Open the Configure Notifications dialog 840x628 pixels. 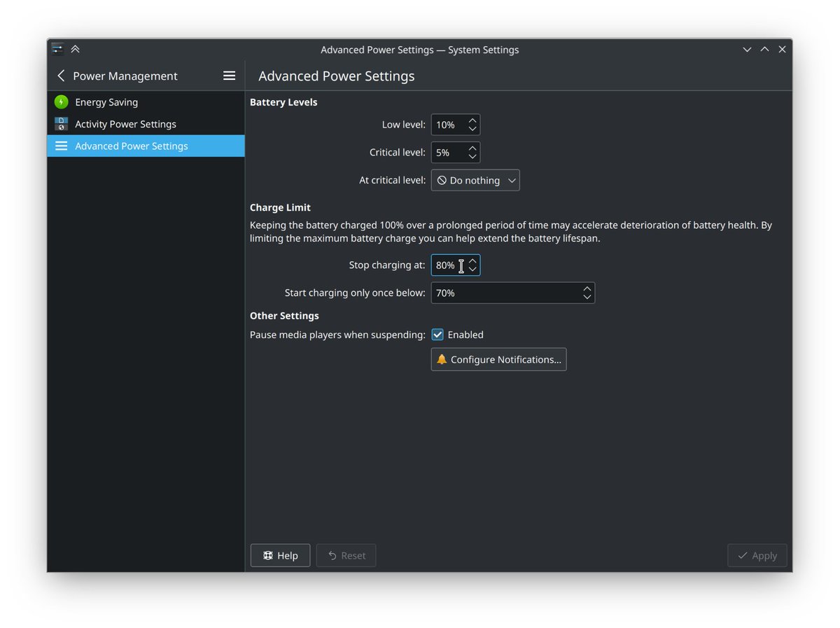pos(498,359)
